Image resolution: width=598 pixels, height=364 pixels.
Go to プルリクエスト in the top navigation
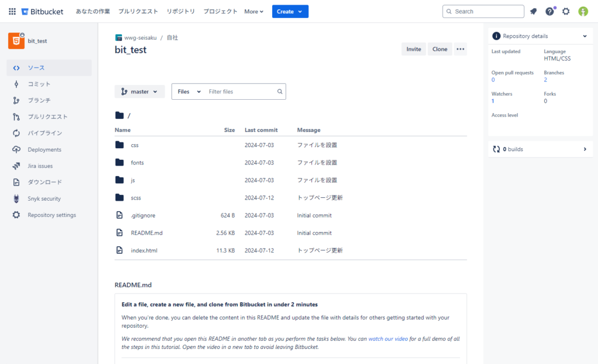(x=137, y=12)
